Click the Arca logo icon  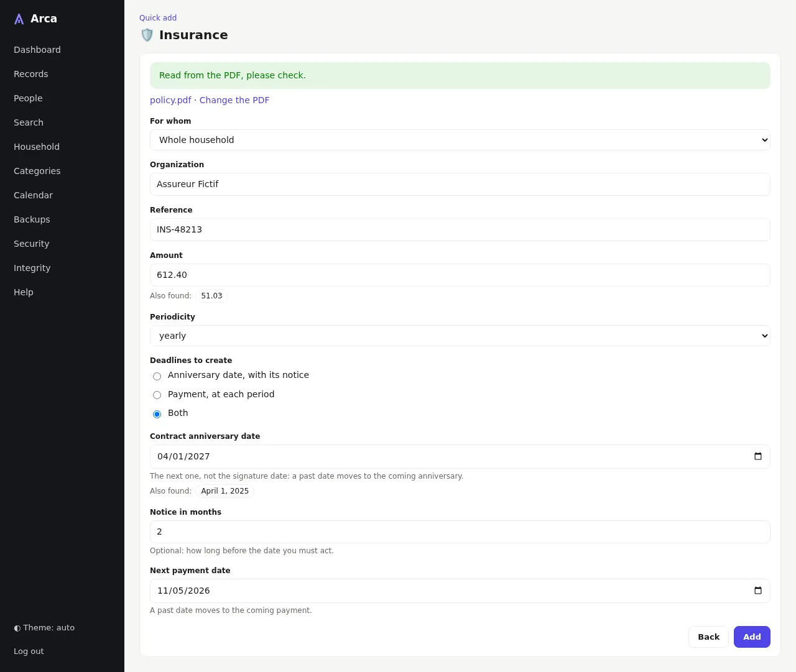pyautogui.click(x=19, y=19)
